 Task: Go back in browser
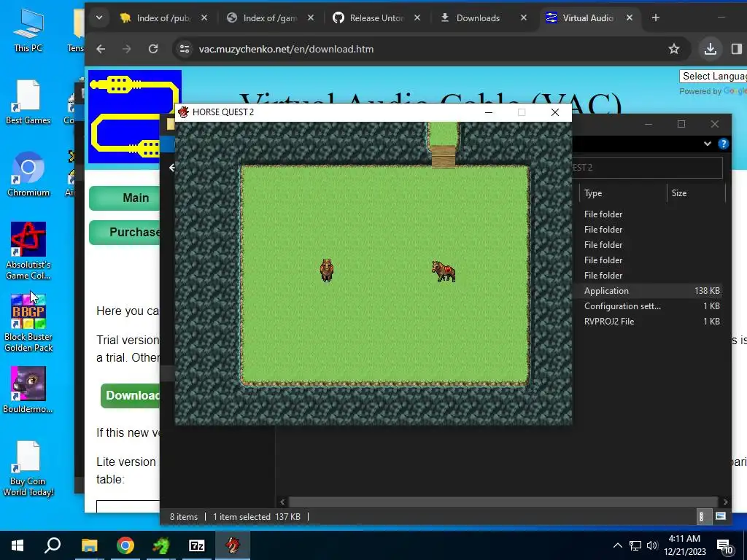101,49
